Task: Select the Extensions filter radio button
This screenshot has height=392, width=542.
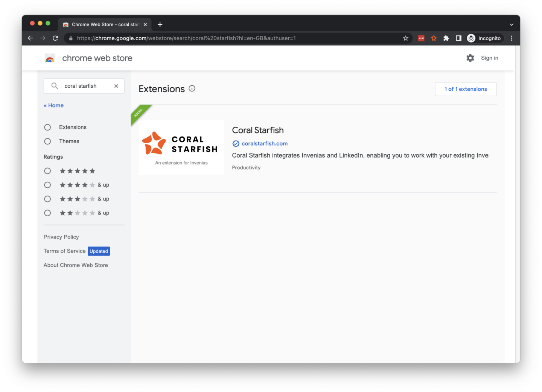Action: click(x=47, y=127)
